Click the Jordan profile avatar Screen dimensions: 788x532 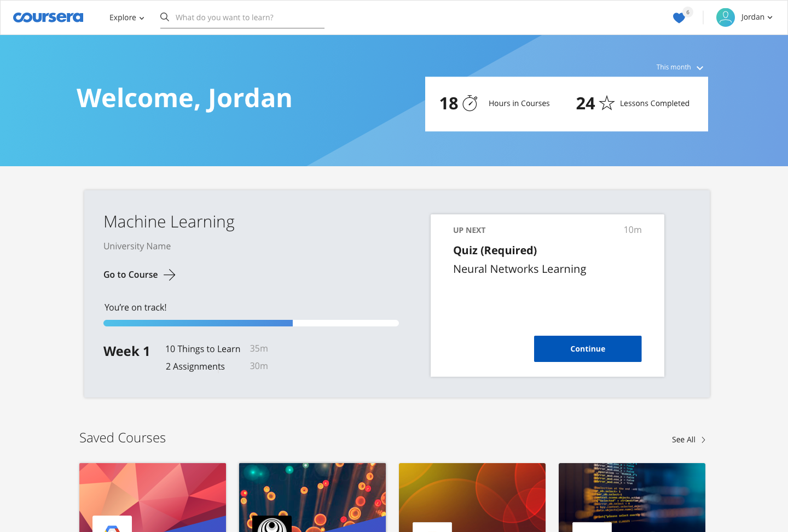point(726,17)
